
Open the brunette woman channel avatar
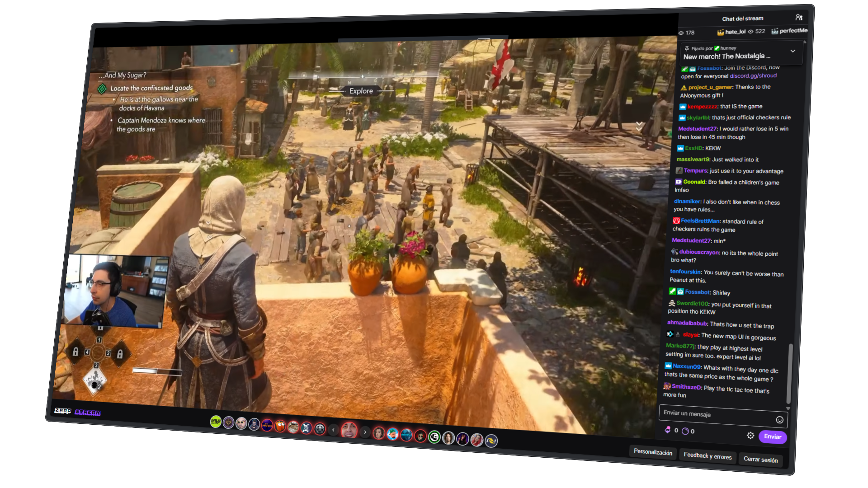[379, 433]
